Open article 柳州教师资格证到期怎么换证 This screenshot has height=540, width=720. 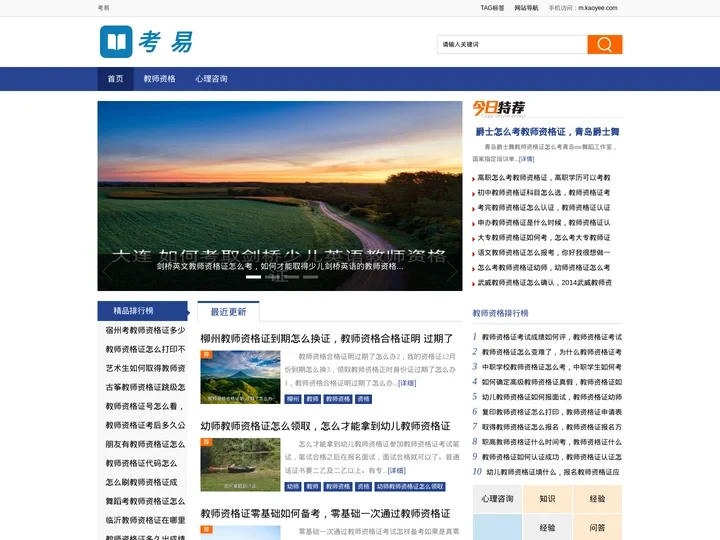tap(326, 339)
